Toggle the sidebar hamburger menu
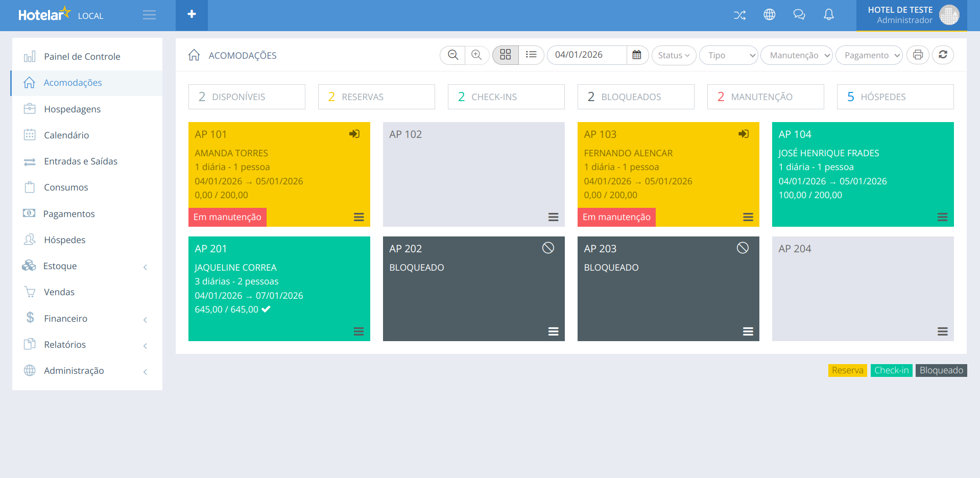The width and height of the screenshot is (980, 478). tap(149, 15)
